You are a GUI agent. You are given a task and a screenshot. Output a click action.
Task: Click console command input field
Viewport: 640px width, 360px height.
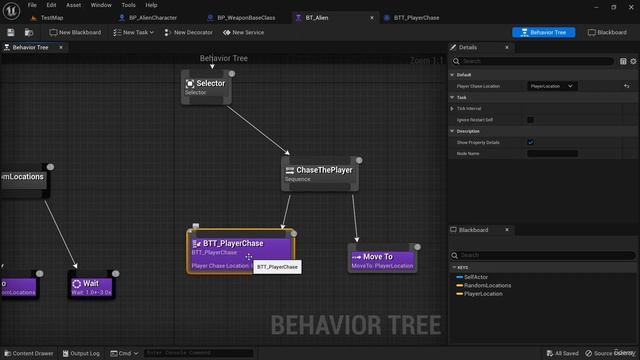(x=198, y=353)
